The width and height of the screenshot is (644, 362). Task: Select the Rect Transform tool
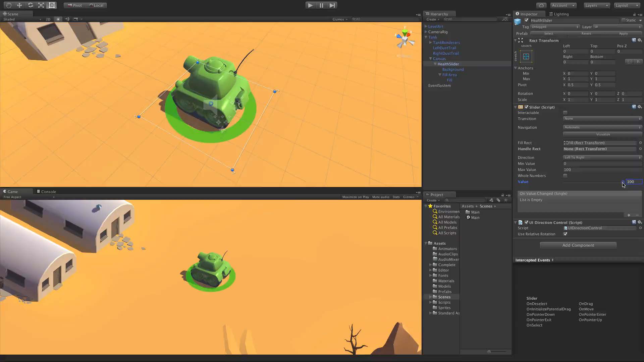coord(52,5)
